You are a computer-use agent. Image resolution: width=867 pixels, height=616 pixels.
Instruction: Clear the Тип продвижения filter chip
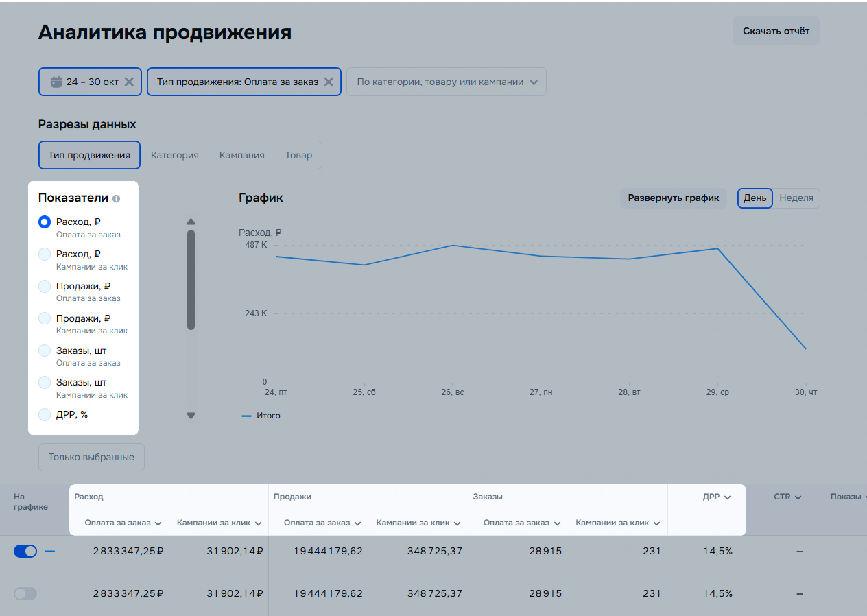click(x=329, y=82)
